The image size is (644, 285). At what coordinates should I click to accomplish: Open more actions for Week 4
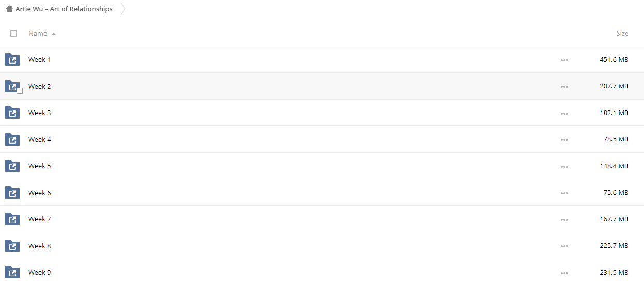(564, 140)
